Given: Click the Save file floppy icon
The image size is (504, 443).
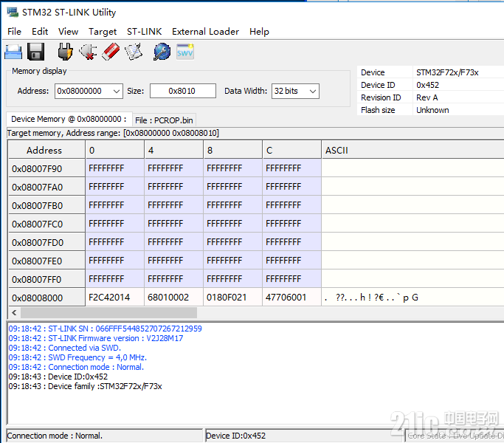Looking at the screenshot, I should pos(35,52).
